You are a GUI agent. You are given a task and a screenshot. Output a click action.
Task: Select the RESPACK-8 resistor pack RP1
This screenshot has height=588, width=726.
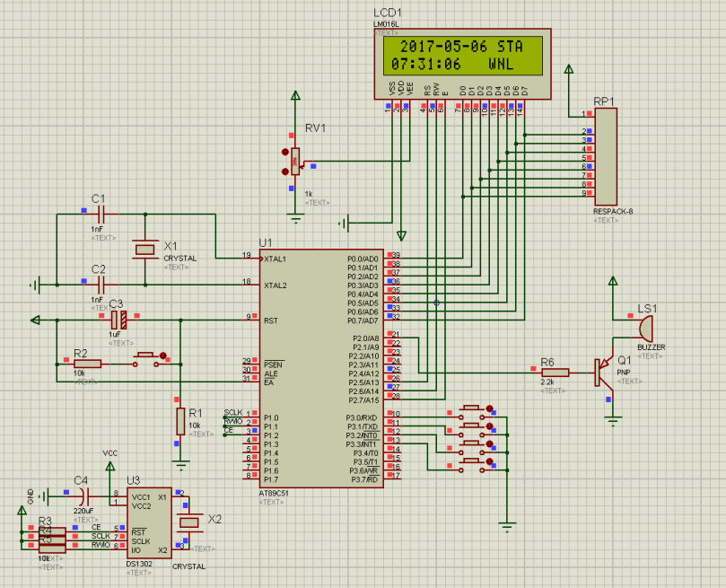click(606, 156)
